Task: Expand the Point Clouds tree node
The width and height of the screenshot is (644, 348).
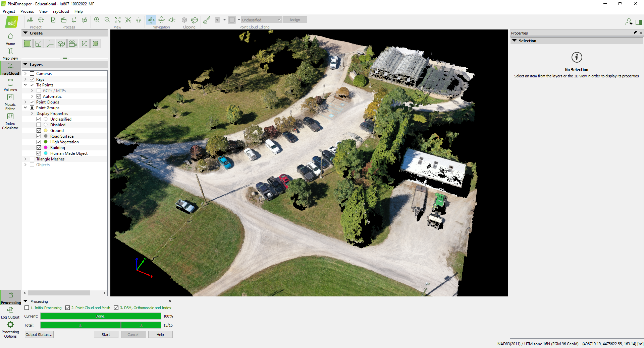Action: click(25, 102)
